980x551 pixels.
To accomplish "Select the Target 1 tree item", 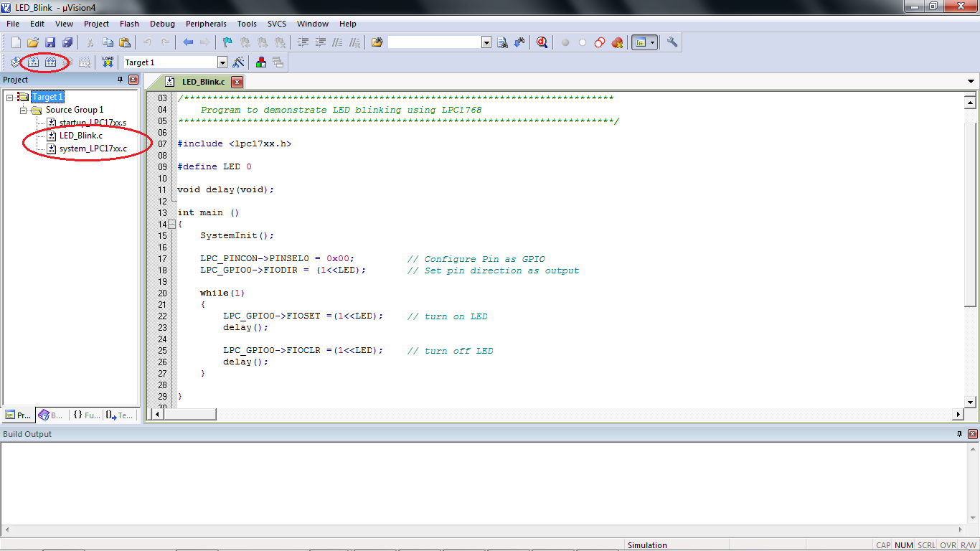I will [x=47, y=97].
